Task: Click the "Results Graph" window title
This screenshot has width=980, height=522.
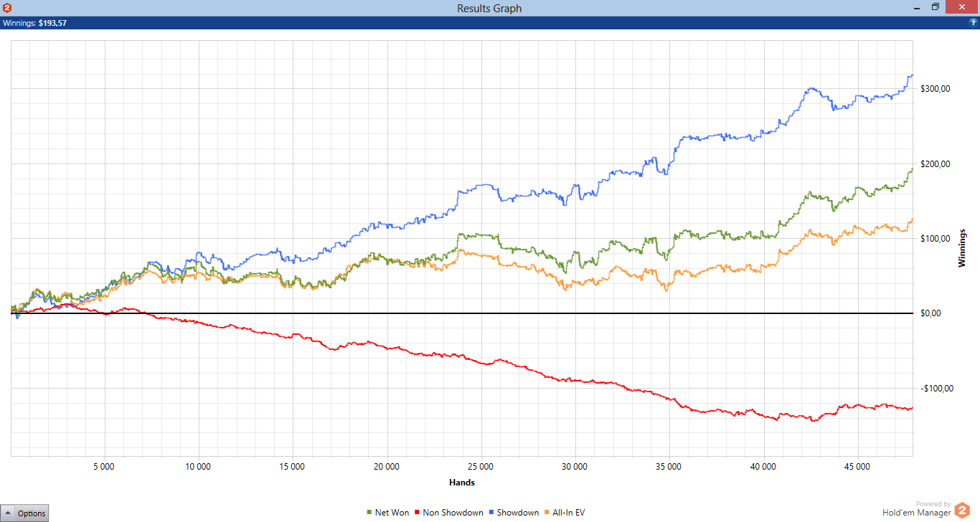Action: click(x=489, y=9)
